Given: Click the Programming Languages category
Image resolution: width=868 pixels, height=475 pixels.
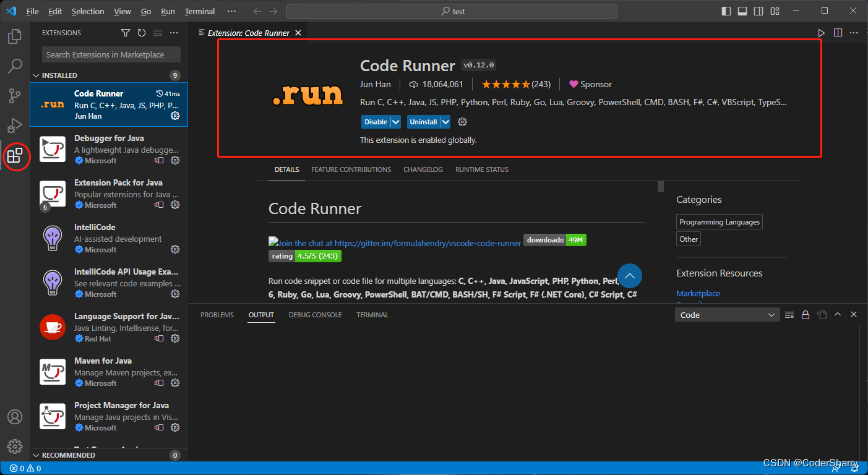Looking at the screenshot, I should tap(720, 222).
